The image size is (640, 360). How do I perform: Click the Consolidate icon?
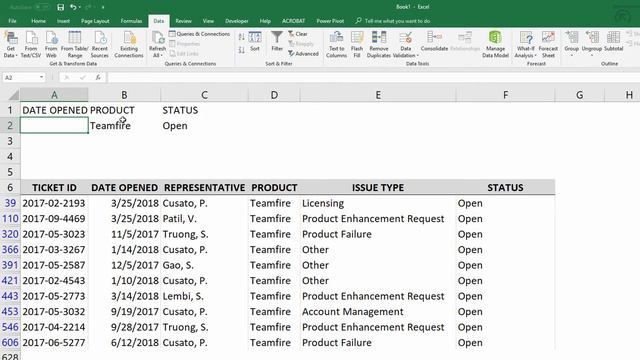coord(434,42)
